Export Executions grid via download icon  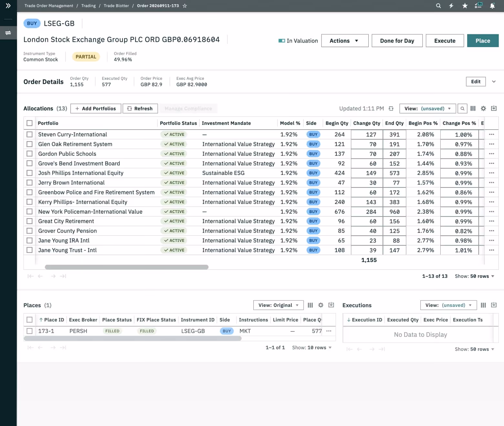(x=494, y=305)
